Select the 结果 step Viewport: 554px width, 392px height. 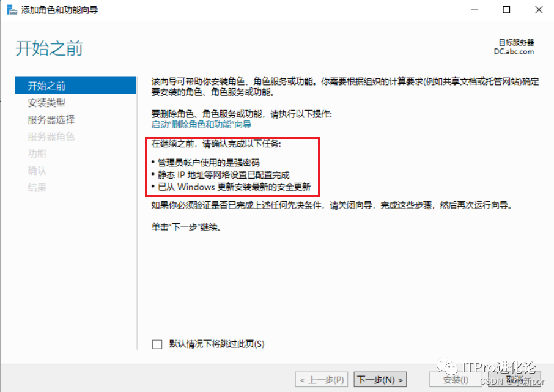37,187
